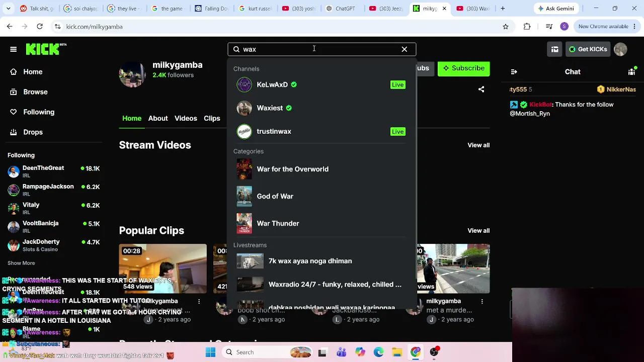Open Vitaly in the Following list

click(54, 209)
